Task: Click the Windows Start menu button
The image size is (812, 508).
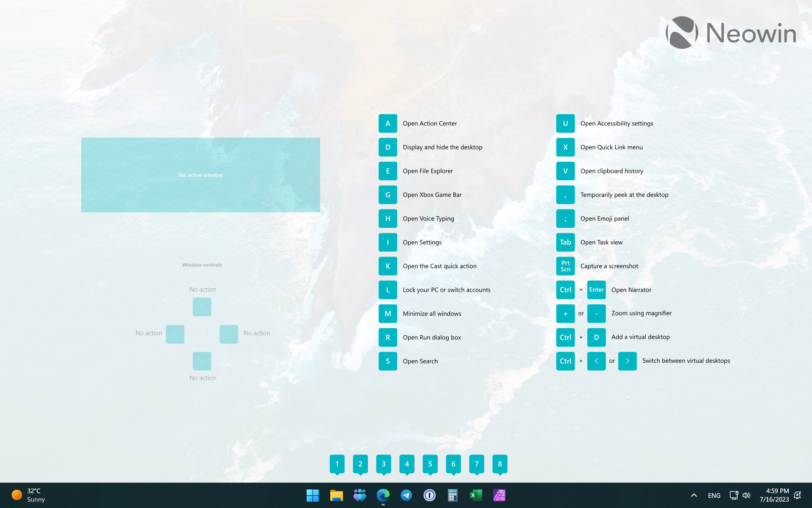Action: click(x=313, y=494)
